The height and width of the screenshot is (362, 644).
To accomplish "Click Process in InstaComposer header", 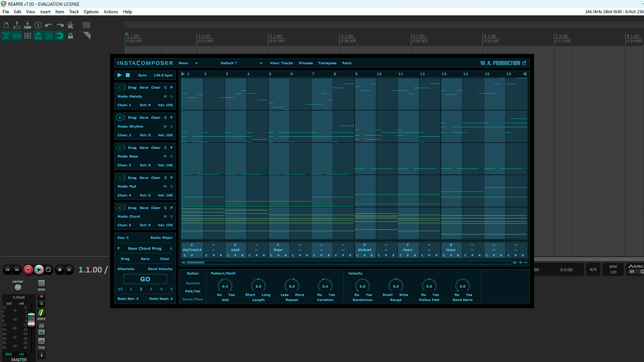I will point(305,63).
